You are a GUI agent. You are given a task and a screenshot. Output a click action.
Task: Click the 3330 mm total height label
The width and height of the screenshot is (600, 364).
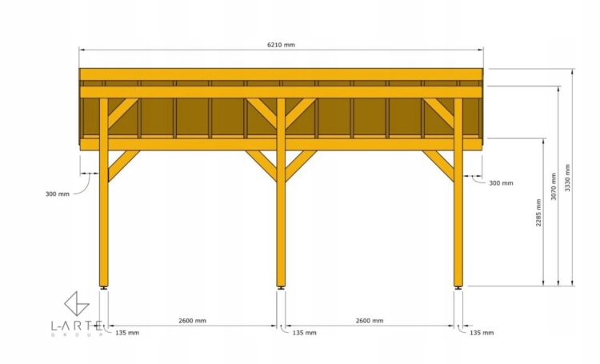[567, 178]
